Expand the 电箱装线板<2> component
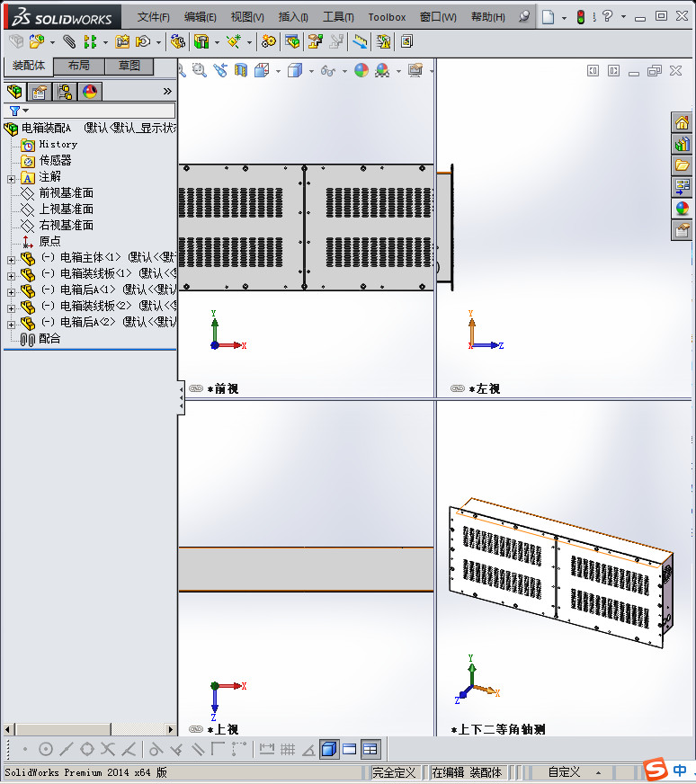Viewport: 696px width, 784px height. 12,308
